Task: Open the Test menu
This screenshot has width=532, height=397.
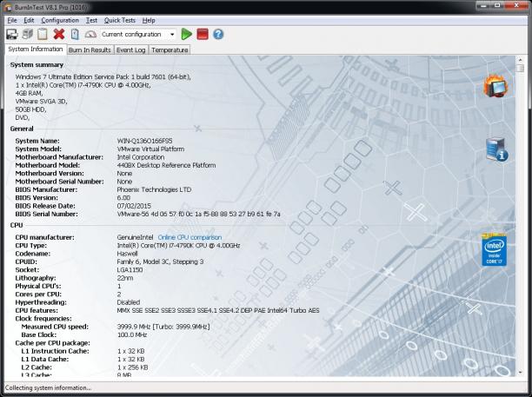Action: click(x=91, y=20)
